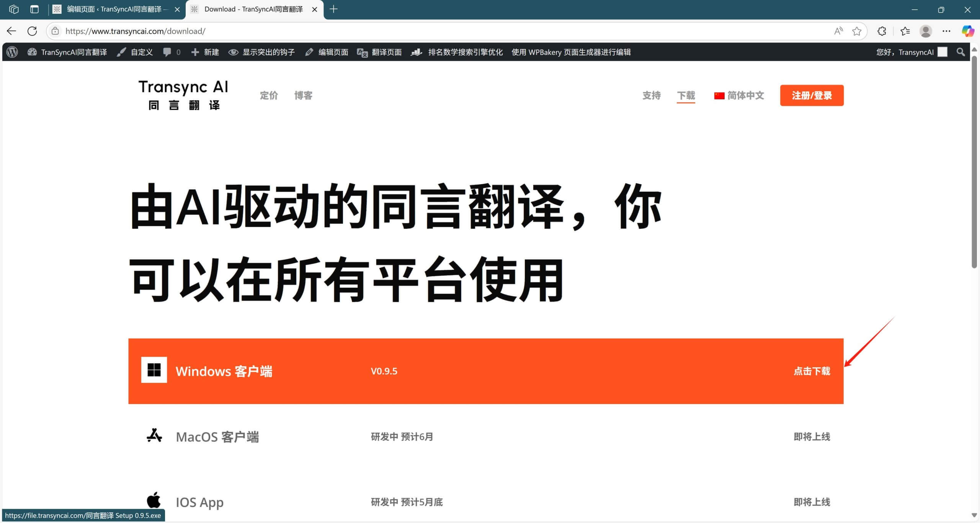This screenshot has width=980, height=523.
Task: Click the Transync AI site logo
Action: point(183,95)
